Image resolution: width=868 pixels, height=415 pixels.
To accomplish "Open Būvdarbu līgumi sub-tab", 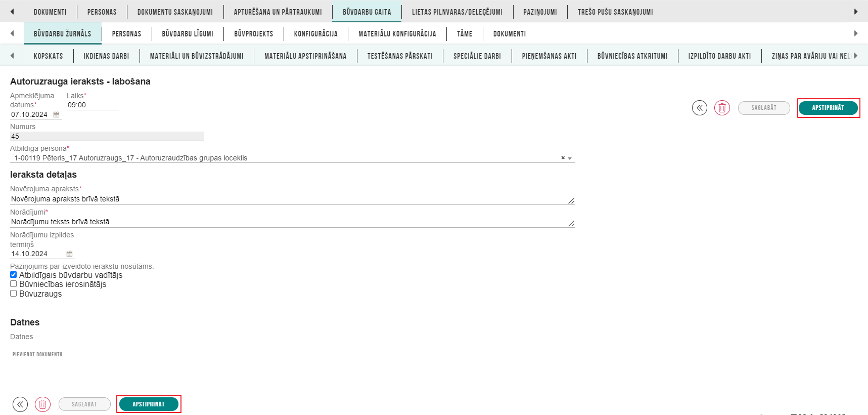I will click(x=188, y=33).
